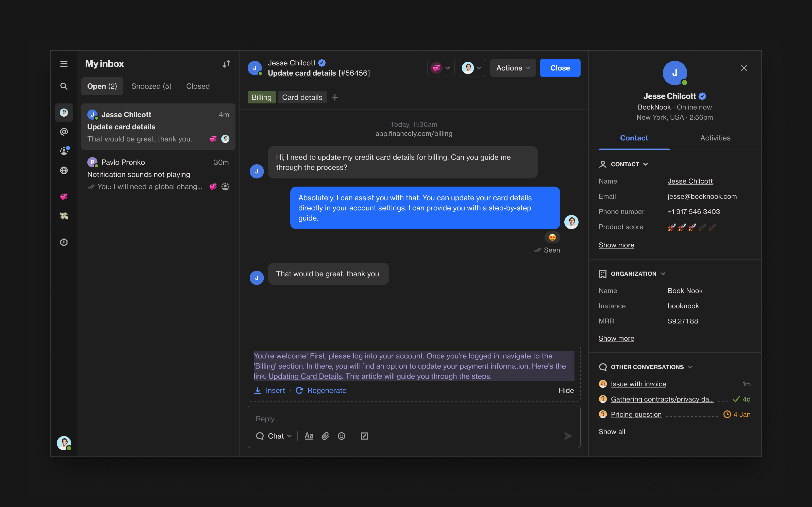The image size is (812, 507).
Task: Open the Actions dropdown
Action: [512, 68]
